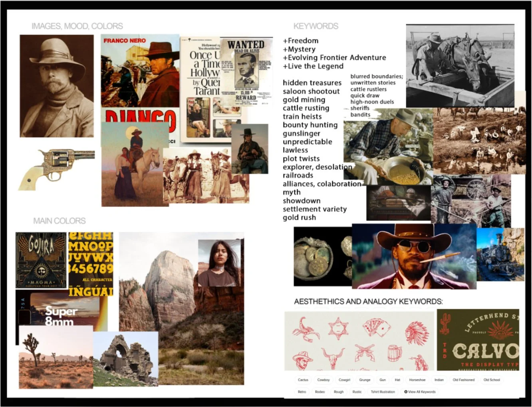Select the Tshirt Illustration keyword tag

coord(383,392)
